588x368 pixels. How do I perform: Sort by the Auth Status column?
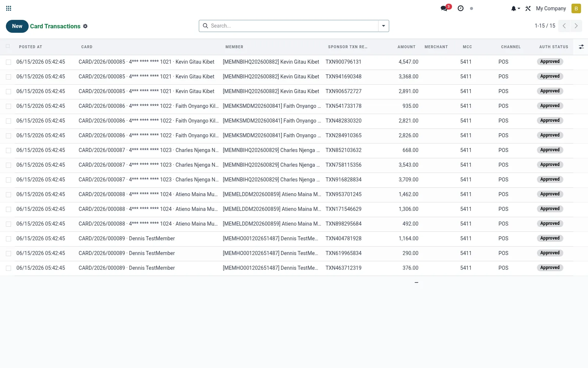(553, 47)
